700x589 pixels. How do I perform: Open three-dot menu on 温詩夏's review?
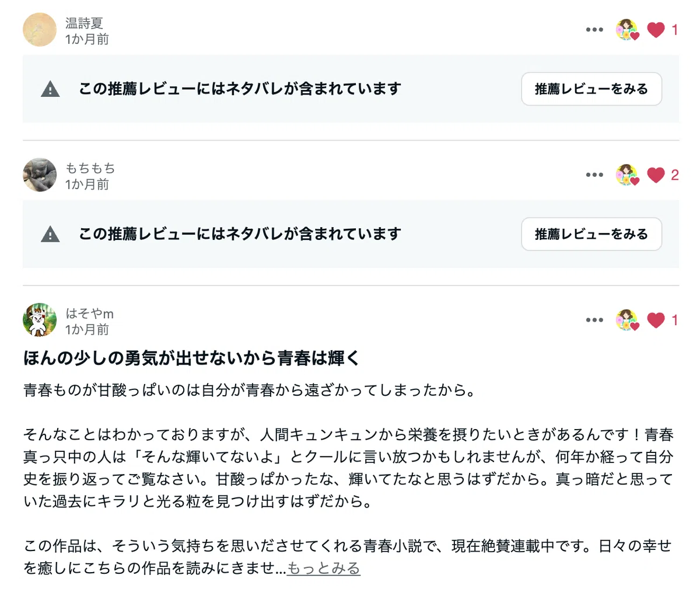click(x=594, y=30)
